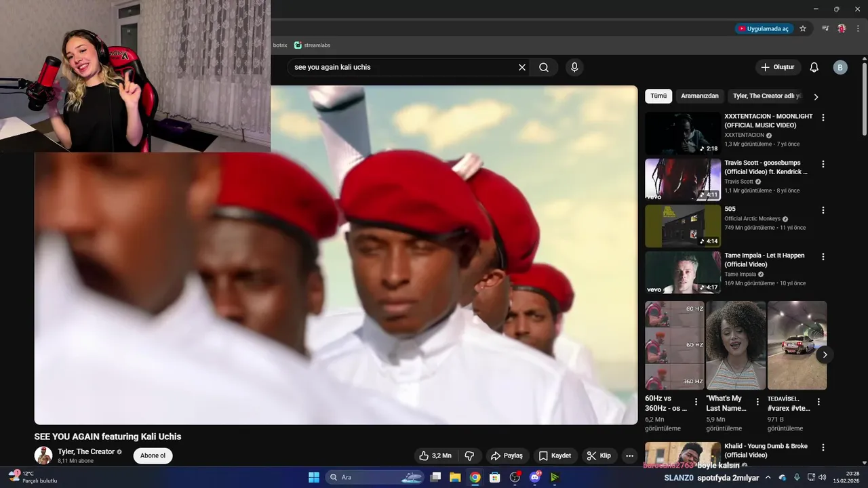Click Travis Scott - goosebumps video title
Viewport: 868px width, 488px height.
[x=766, y=167]
